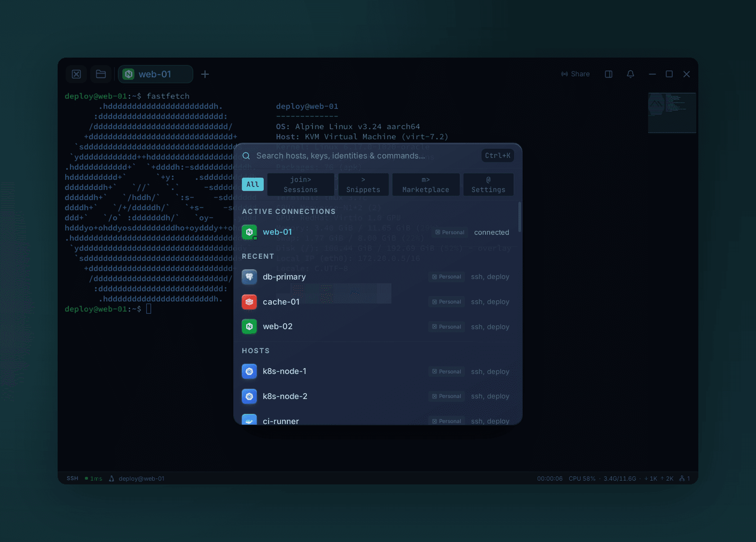
Task: Click the vault icon at top-left
Action: [x=76, y=74]
